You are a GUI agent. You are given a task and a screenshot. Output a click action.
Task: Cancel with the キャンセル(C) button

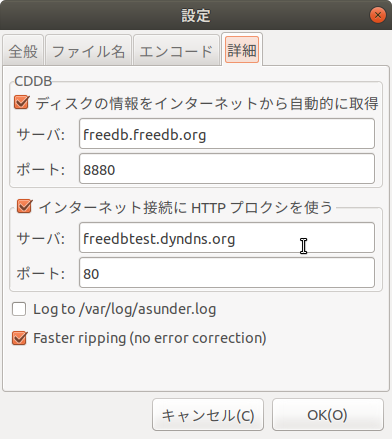208,415
